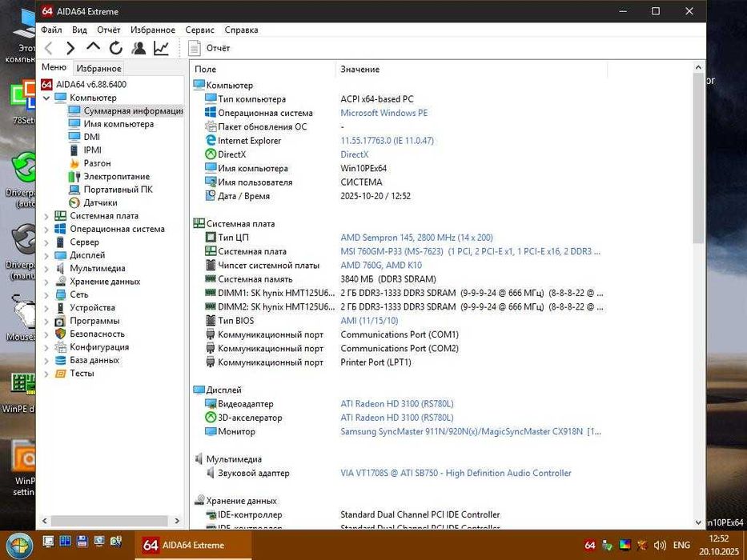Expand the Устройства tree node

click(x=46, y=308)
